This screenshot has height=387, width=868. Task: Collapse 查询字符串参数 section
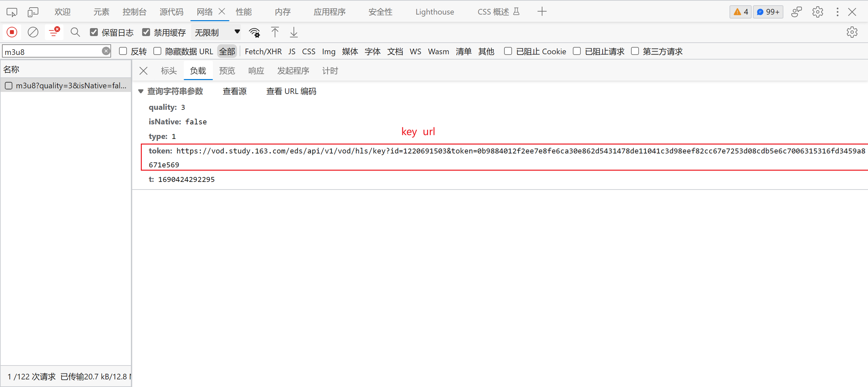[141, 91]
